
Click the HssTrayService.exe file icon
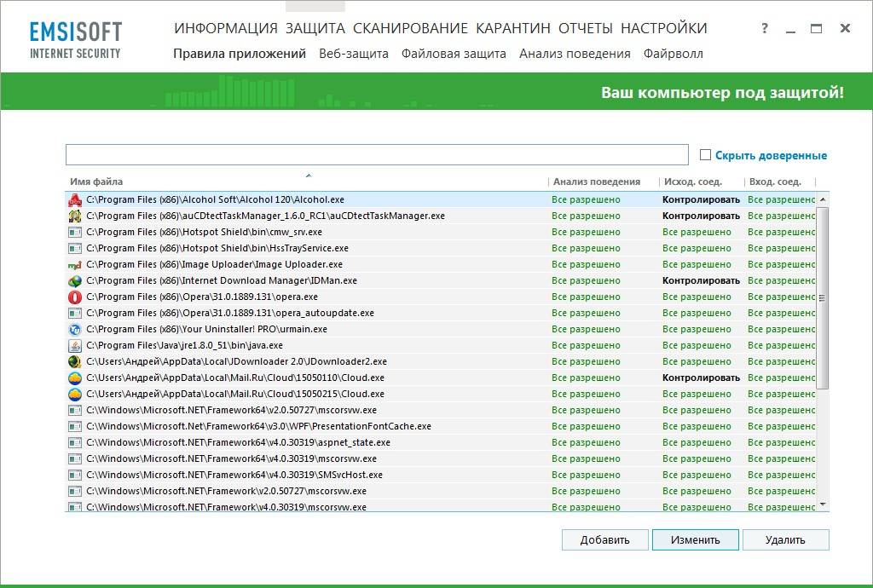[x=75, y=248]
